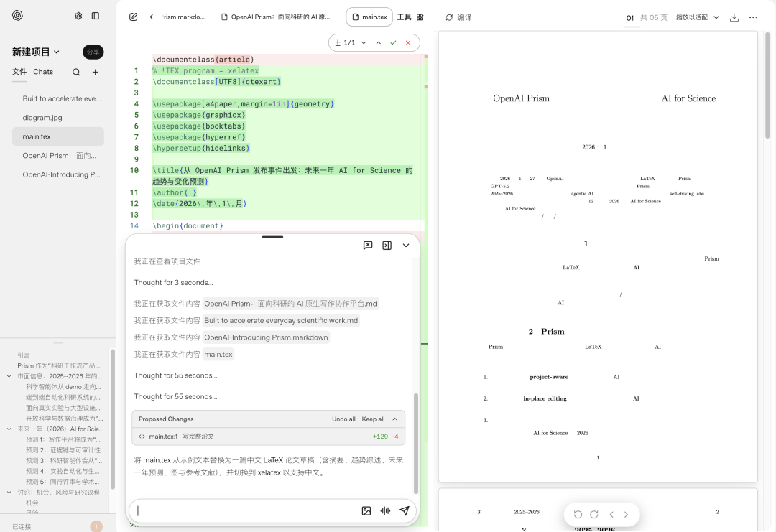Jump to outline item 预测 3:科研智能体会从
776x532 pixels.
(x=65, y=461)
